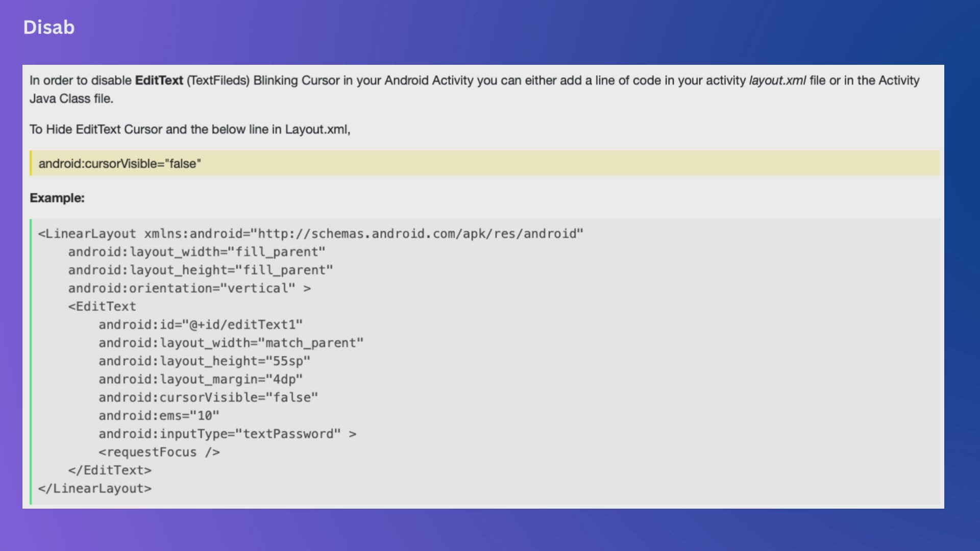The width and height of the screenshot is (980, 551).
Task: Click the yellow highlighted cursorVisible snippet
Action: [120, 164]
